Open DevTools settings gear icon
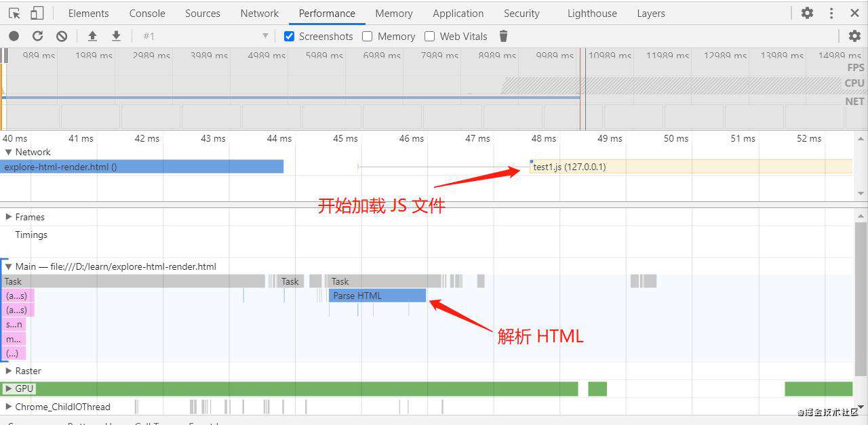Image resolution: width=868 pixels, height=425 pixels. (x=807, y=13)
